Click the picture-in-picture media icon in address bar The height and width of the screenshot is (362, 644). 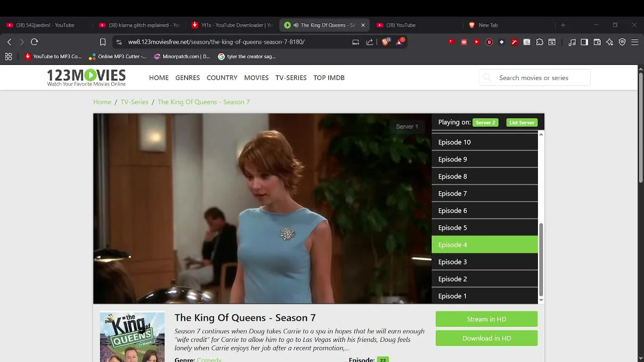[356, 42]
